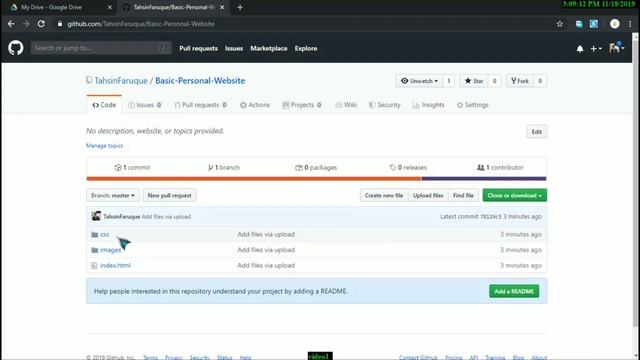
Task: Click Upload files
Action: pos(428,196)
